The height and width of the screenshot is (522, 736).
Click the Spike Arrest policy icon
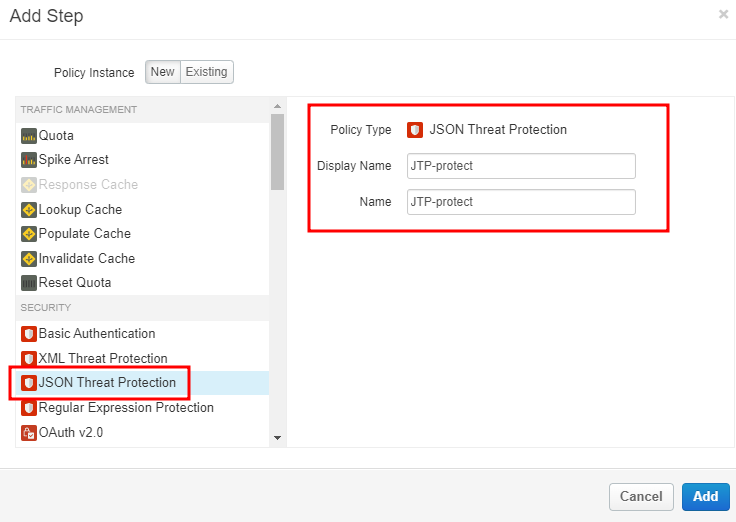[29, 160]
